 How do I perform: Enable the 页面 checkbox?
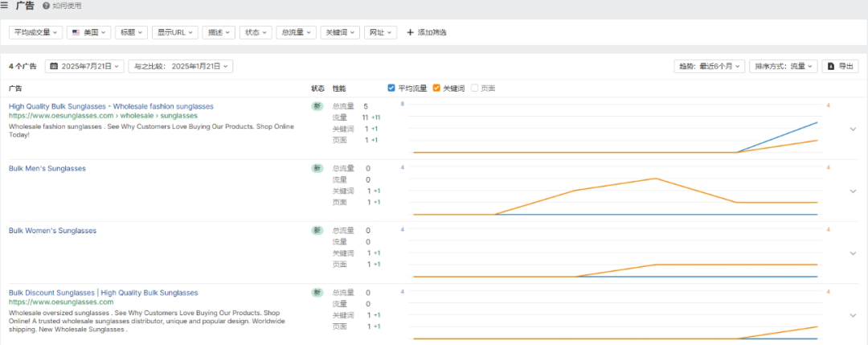(x=474, y=88)
